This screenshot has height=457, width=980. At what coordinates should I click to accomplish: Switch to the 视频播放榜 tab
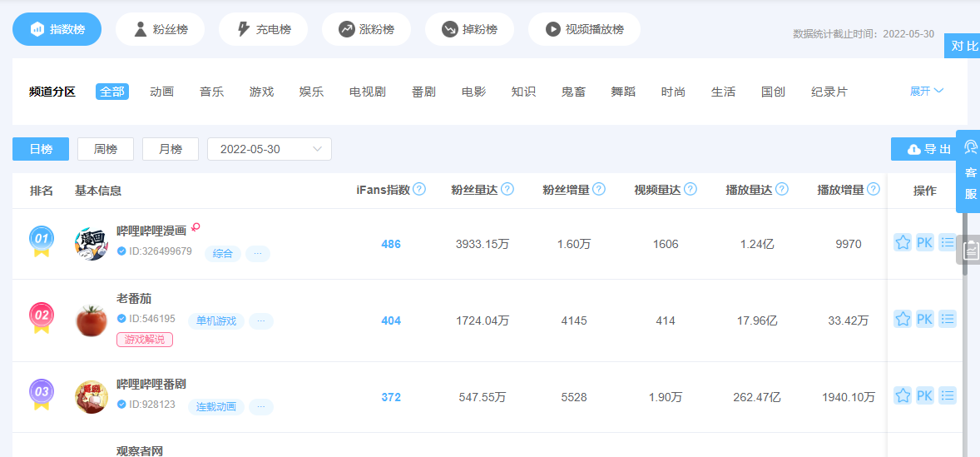click(x=584, y=29)
